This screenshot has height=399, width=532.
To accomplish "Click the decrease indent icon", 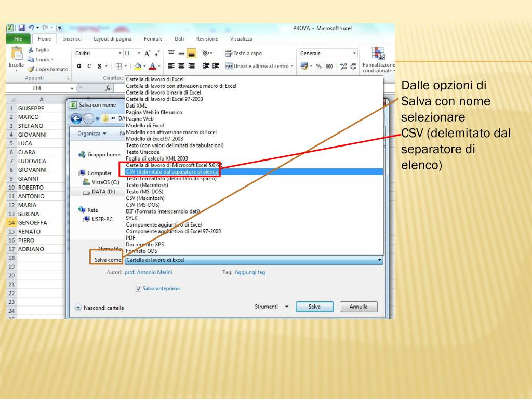I will pyautogui.click(x=206, y=66).
